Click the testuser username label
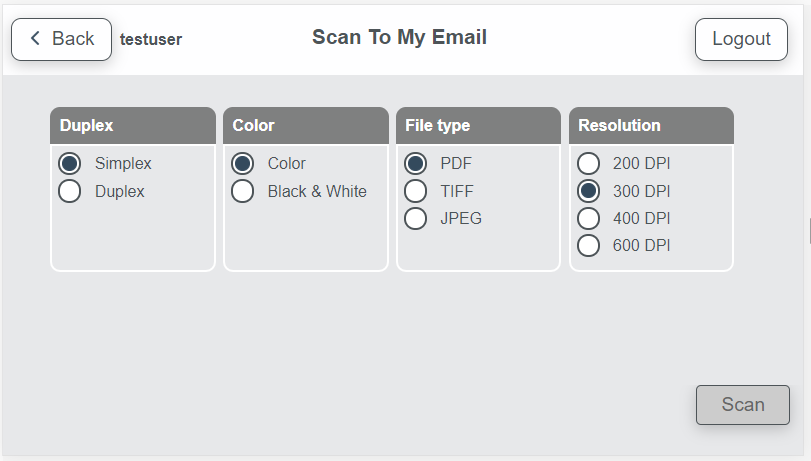This screenshot has width=811, height=461. pos(151,40)
